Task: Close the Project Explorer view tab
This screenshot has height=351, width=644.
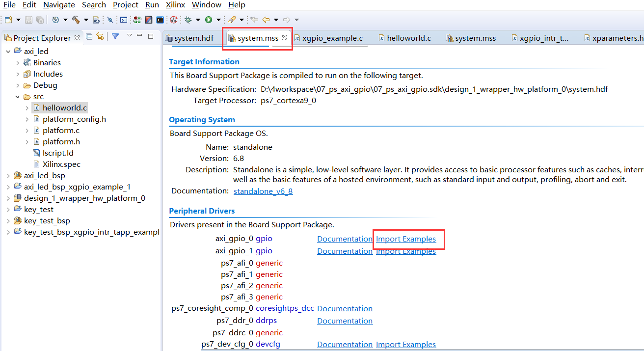Action: pos(77,38)
